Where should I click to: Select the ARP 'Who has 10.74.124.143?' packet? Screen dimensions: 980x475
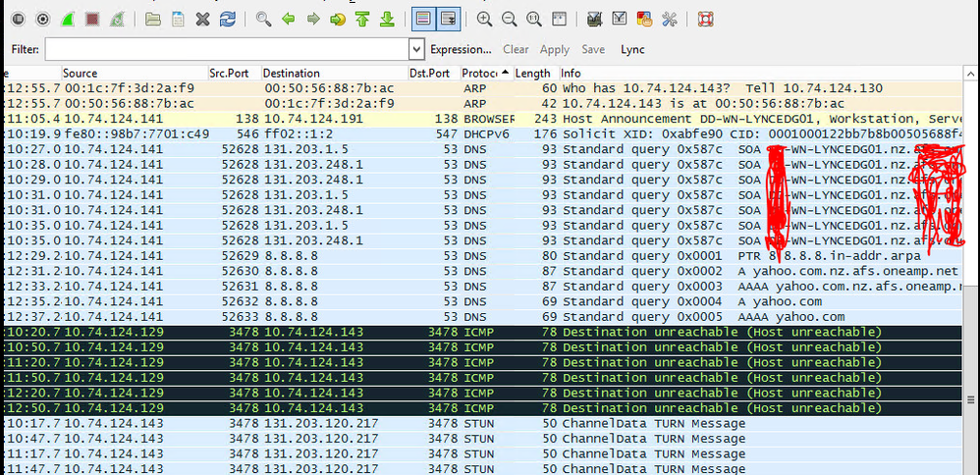pos(482,88)
